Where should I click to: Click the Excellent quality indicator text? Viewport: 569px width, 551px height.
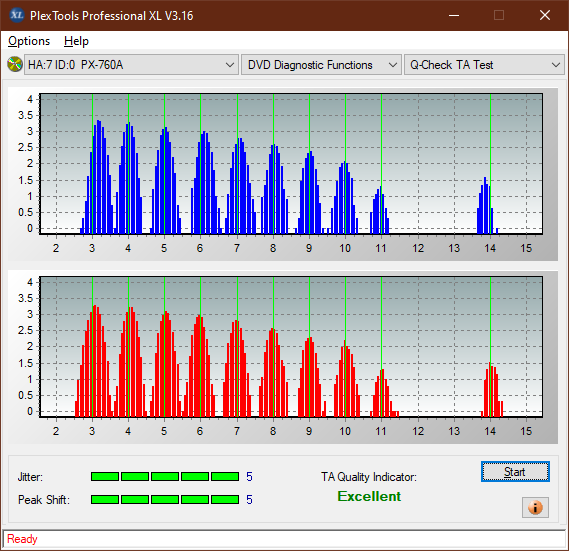[369, 496]
